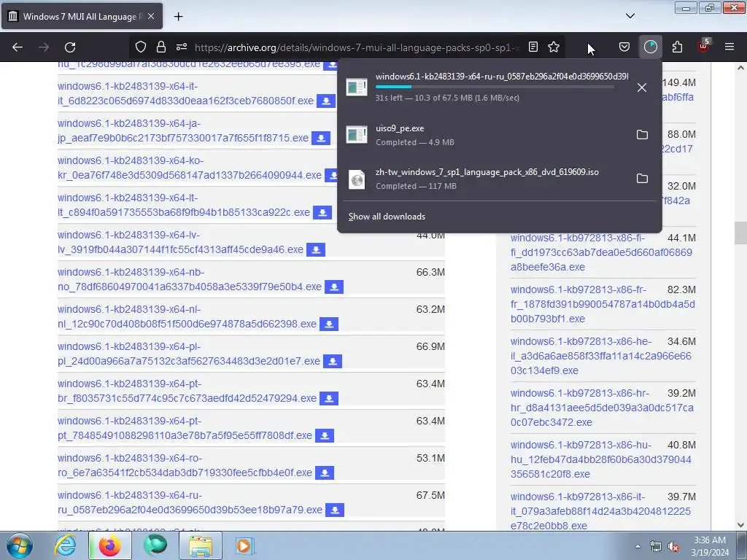Open Windows Explorer from the taskbar

tap(201, 545)
